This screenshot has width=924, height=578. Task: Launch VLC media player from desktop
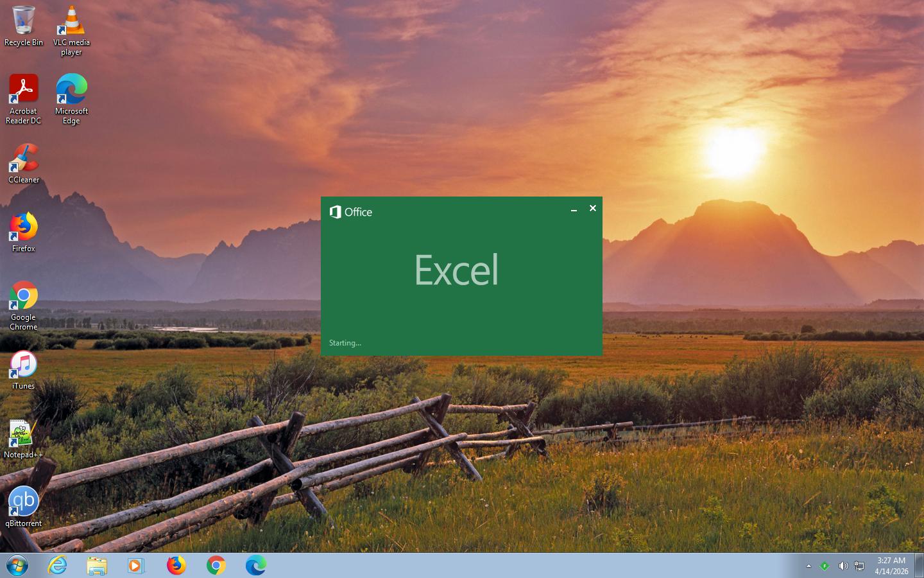point(71,22)
